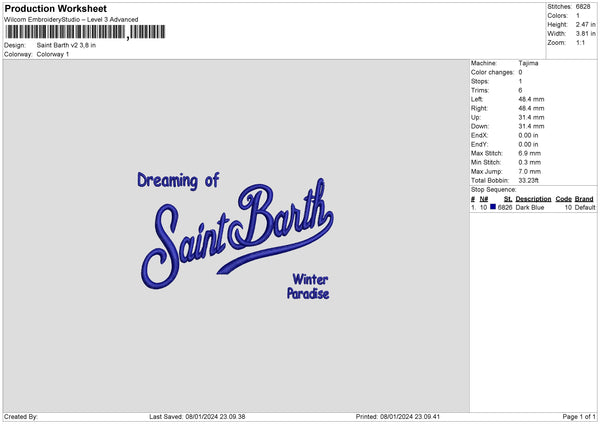Click the Wilcom EmbroideryStudio subtitle text
This screenshot has width=600, height=424.
coord(71,20)
